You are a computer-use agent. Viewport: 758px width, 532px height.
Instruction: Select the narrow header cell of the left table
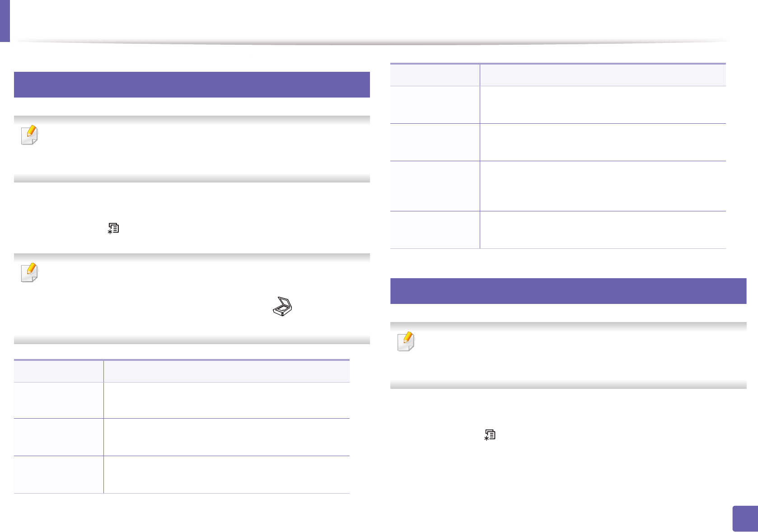[x=59, y=371]
